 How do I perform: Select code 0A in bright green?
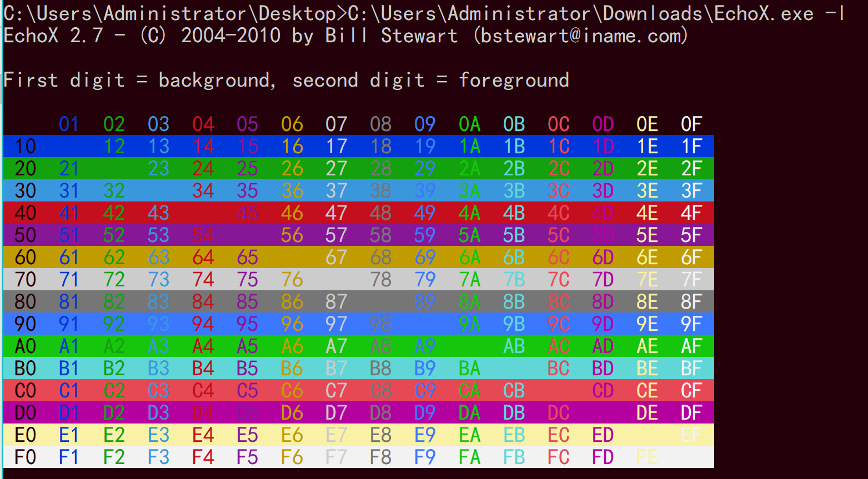pos(469,124)
